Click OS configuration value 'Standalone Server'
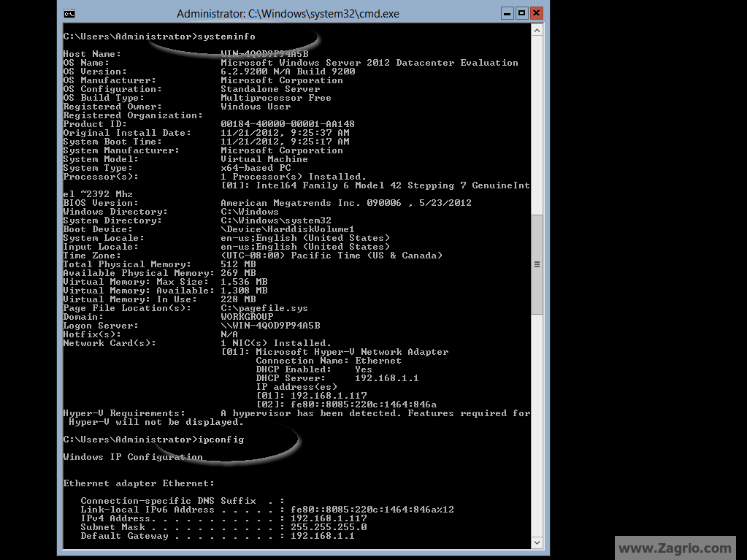Viewport: 747px width, 560px height. (x=270, y=89)
